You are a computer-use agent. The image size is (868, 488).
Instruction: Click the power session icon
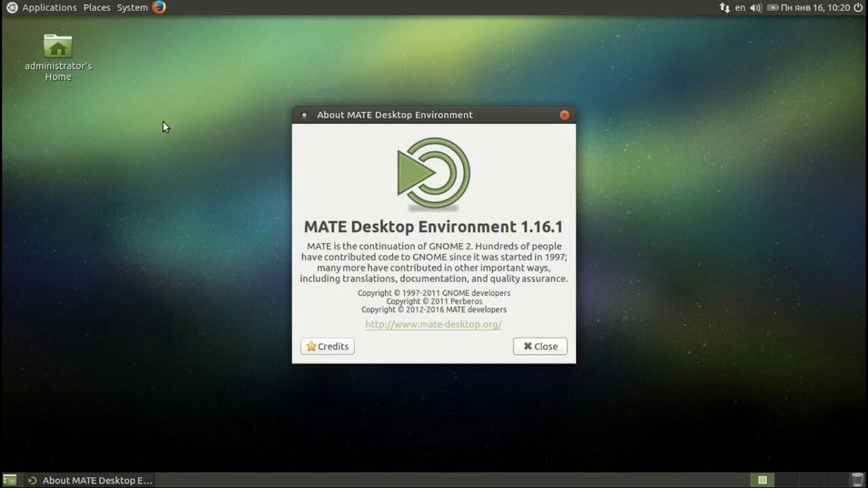(x=858, y=7)
